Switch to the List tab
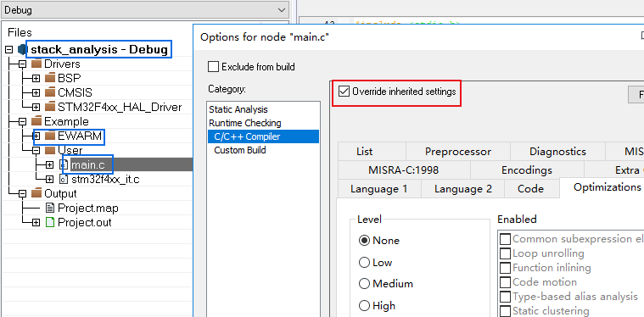This screenshot has width=644, height=317. 372,152
